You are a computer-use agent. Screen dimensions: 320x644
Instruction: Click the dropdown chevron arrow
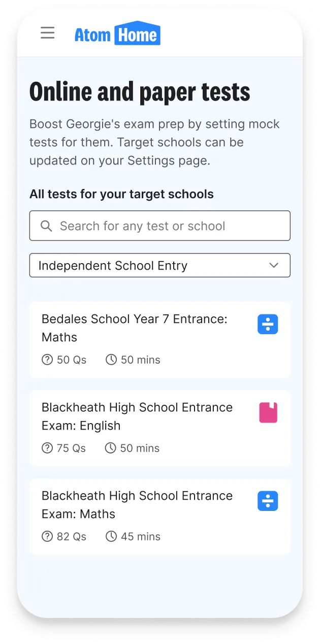pos(274,265)
